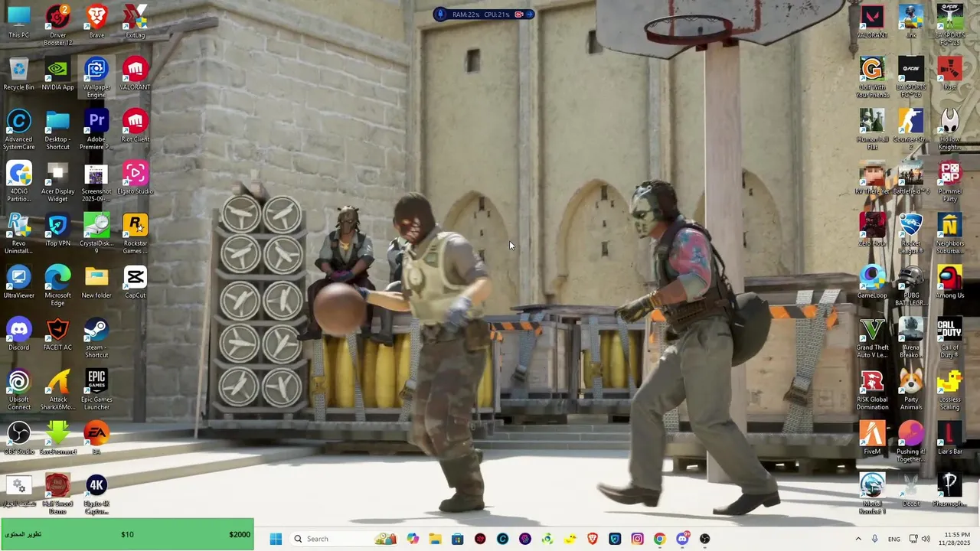This screenshot has height=551, width=980.
Task: Open Revo Uninstaller desktop icon
Action: click(18, 233)
